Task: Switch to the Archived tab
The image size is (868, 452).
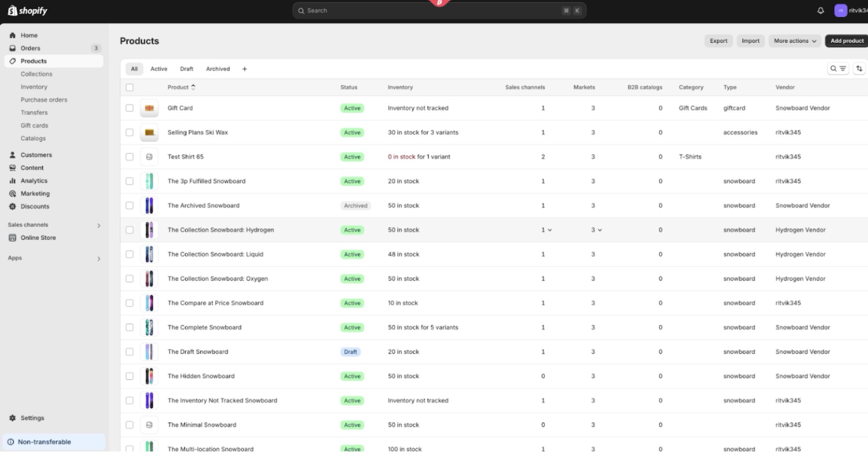Action: pyautogui.click(x=217, y=69)
